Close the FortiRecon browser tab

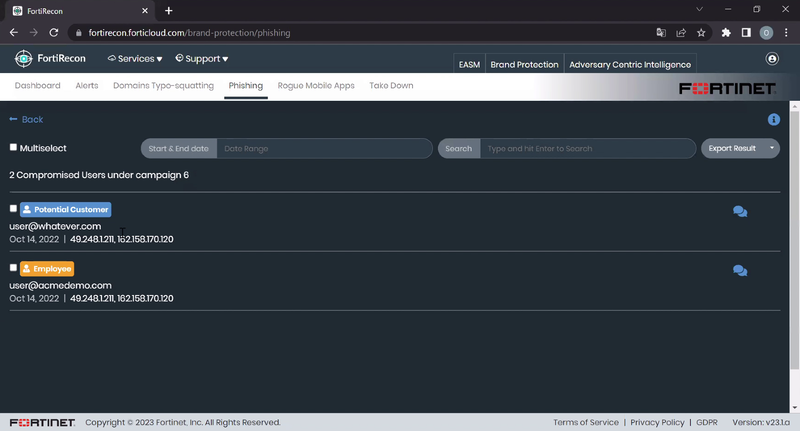point(145,11)
